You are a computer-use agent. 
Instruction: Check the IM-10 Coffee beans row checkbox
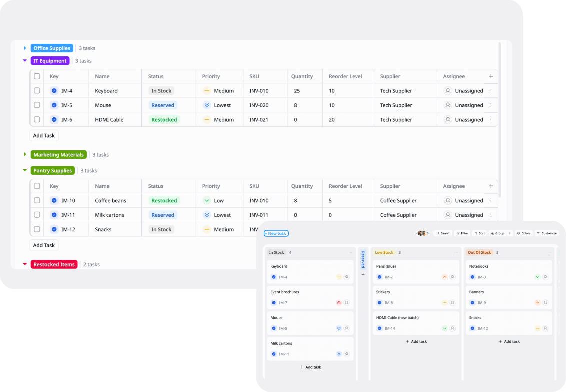pos(37,200)
